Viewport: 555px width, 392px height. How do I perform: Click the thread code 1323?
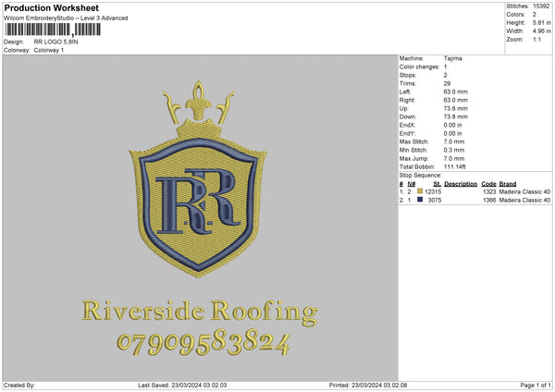489,191
